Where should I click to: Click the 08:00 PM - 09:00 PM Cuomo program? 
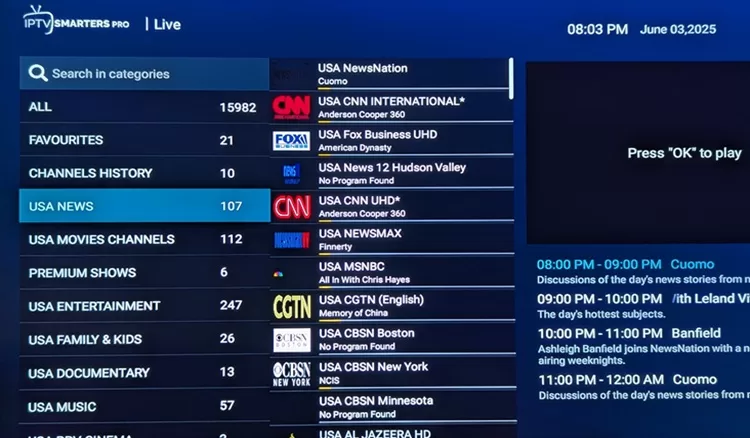(643, 272)
